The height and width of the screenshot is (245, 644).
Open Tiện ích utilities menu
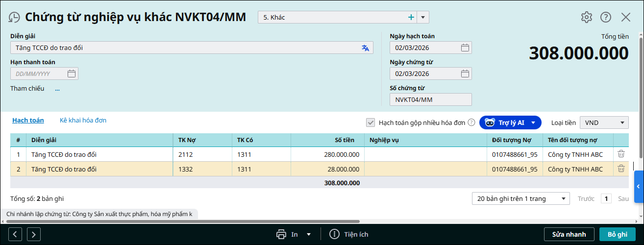[x=349, y=234]
